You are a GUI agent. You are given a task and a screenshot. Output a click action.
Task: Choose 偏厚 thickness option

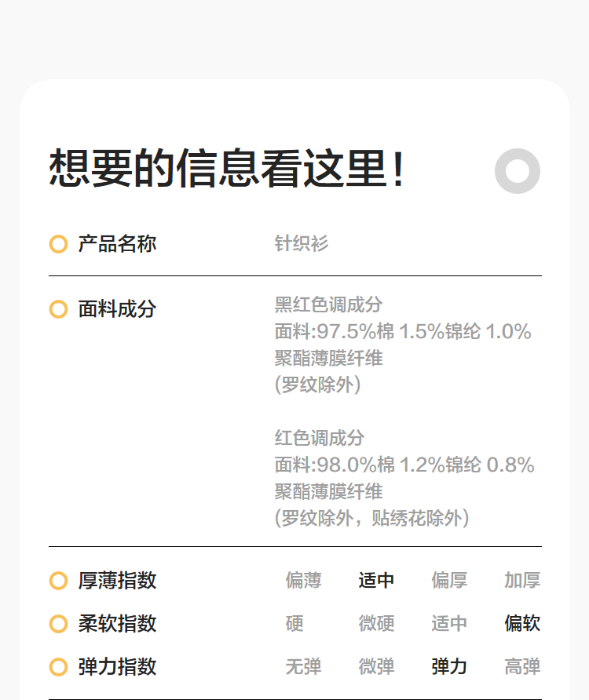click(449, 581)
